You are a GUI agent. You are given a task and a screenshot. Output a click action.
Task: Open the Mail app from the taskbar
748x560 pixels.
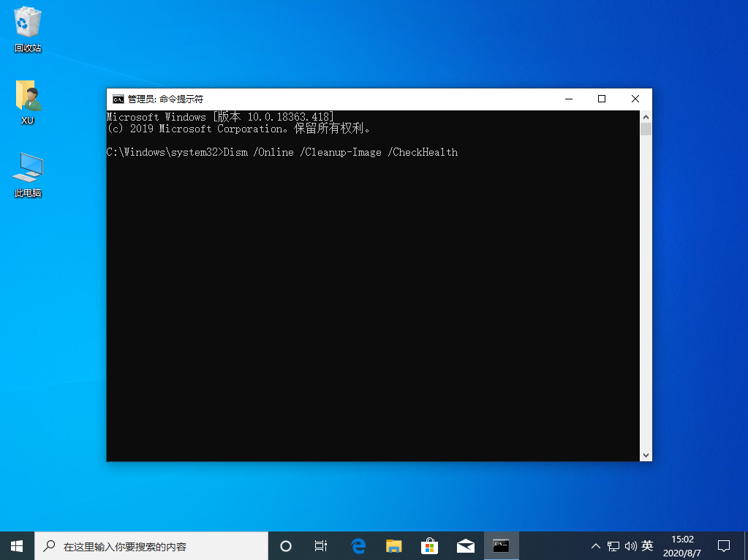coord(465,545)
